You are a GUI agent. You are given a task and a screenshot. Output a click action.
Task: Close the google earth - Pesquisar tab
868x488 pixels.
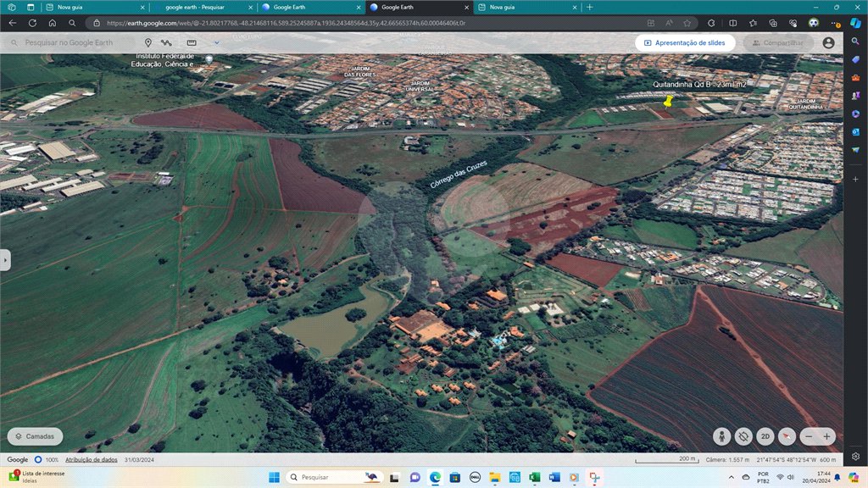(x=250, y=7)
